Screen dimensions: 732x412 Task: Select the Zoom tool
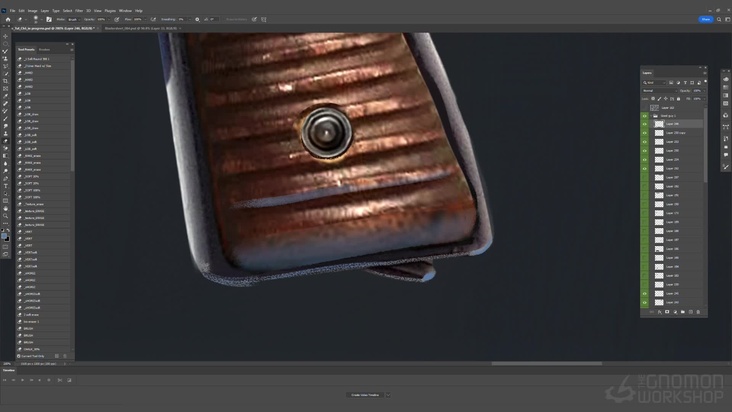pyautogui.click(x=5, y=215)
